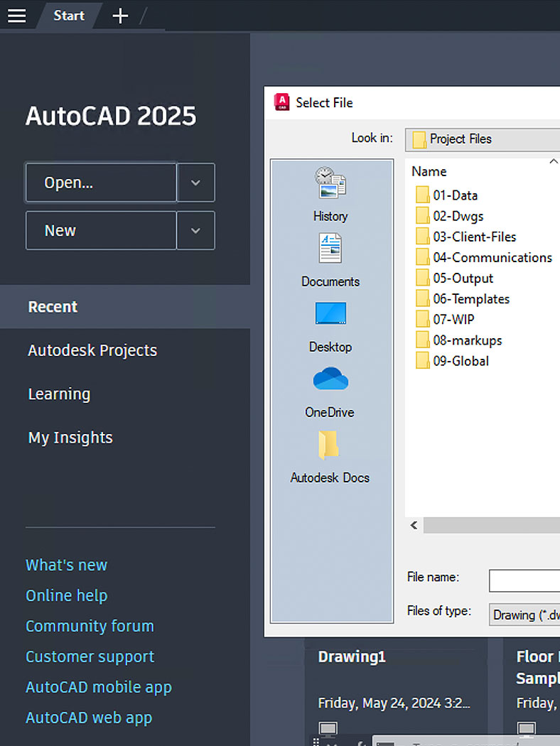The image size is (560, 746).
Task: Open the Files of type dropdown
Action: point(524,615)
